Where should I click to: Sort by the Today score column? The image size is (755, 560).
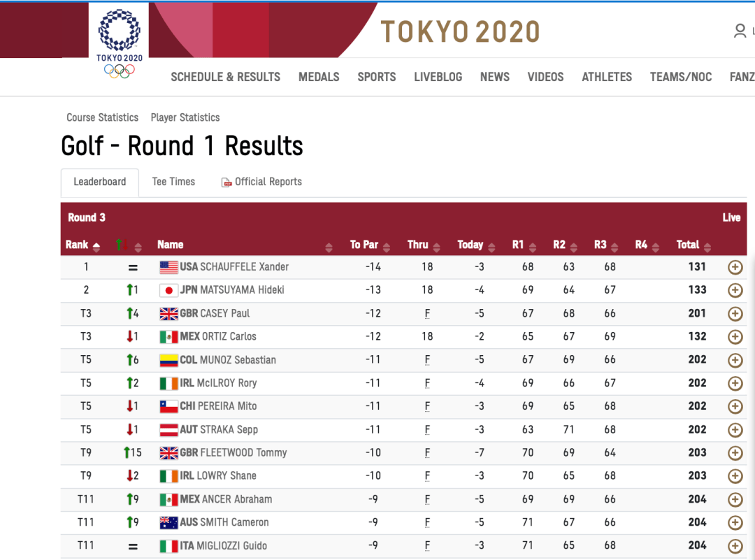[475, 245]
